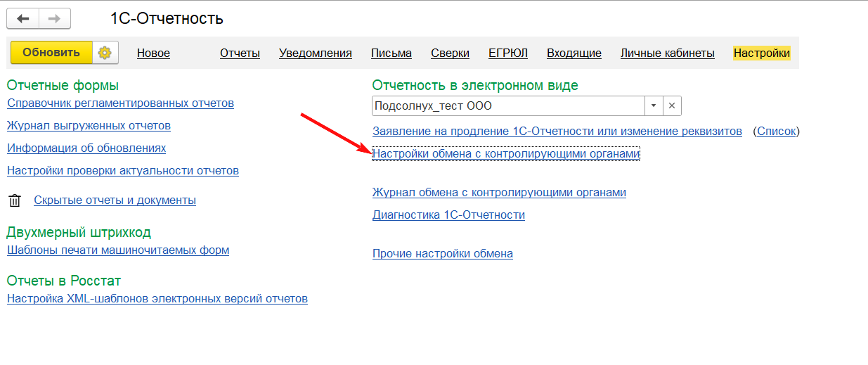Click the Список link in parentheses
This screenshot has width=868, height=365.
click(777, 132)
